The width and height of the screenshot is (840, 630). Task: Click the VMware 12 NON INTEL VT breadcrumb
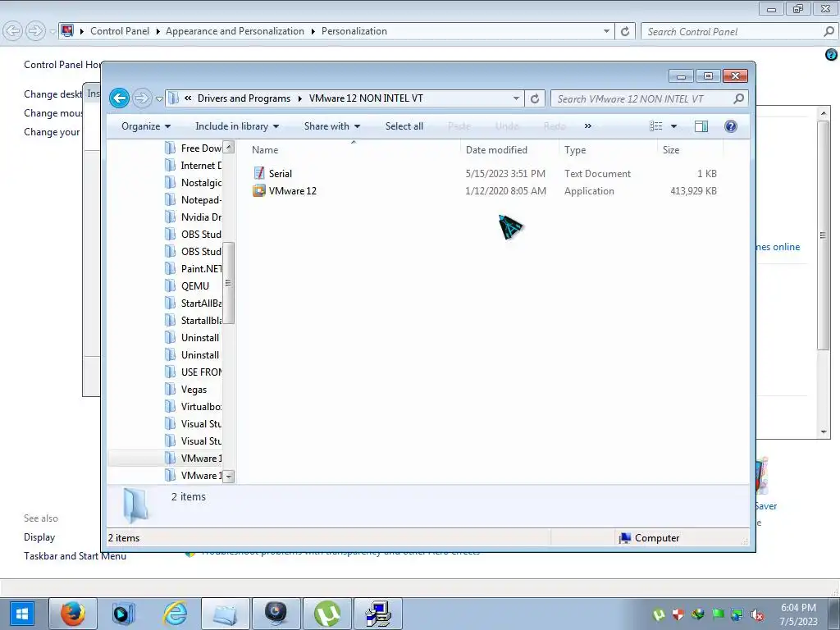(x=366, y=98)
